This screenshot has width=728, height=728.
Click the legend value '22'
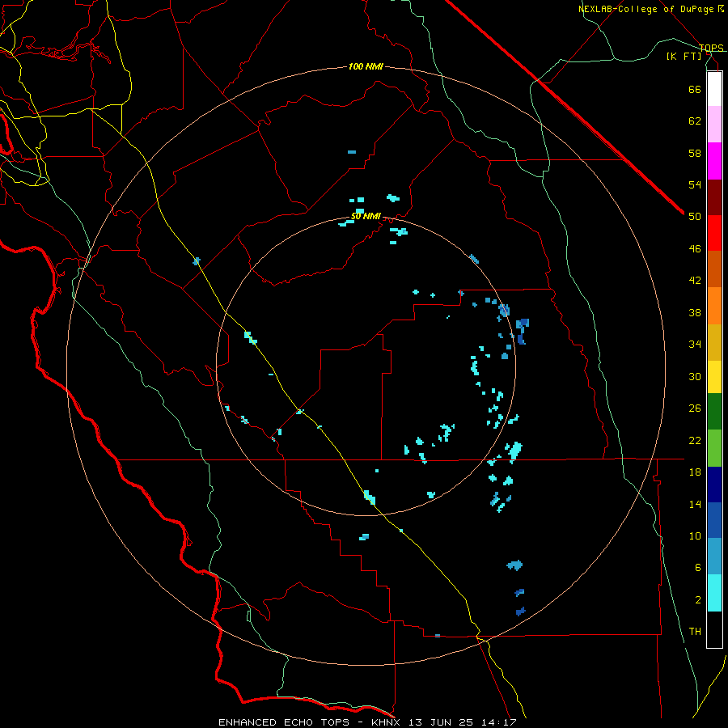coord(695,440)
